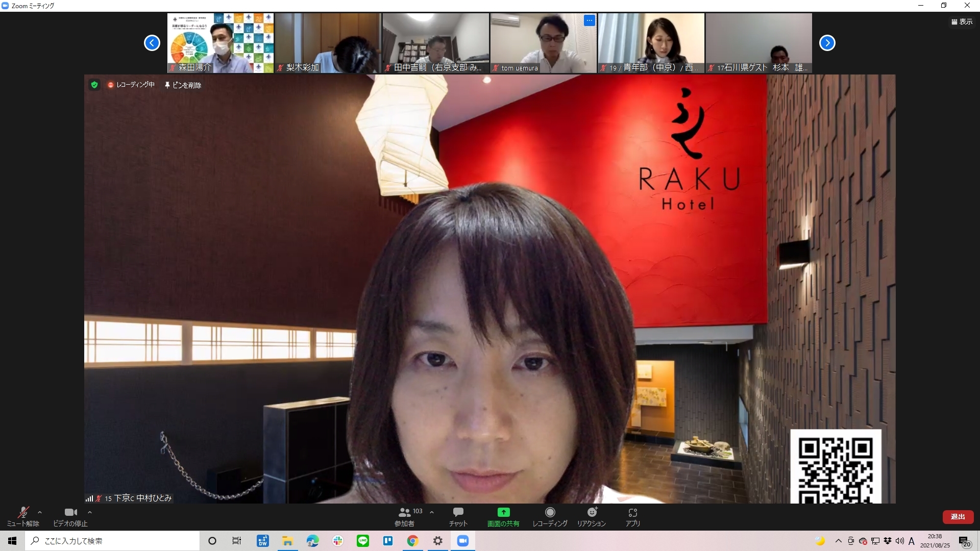Select 19 青年部（中京） video thumbnail
This screenshot has width=980, height=551.
(651, 43)
